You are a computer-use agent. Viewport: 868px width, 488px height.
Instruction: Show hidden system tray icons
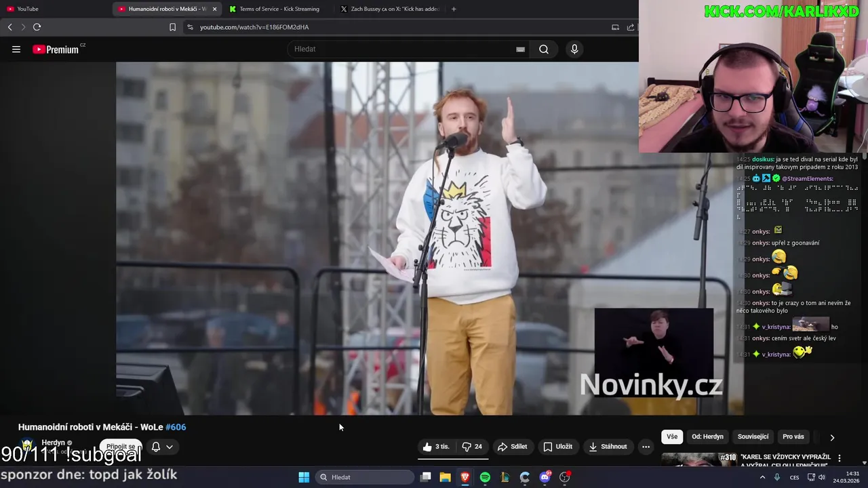(762, 477)
